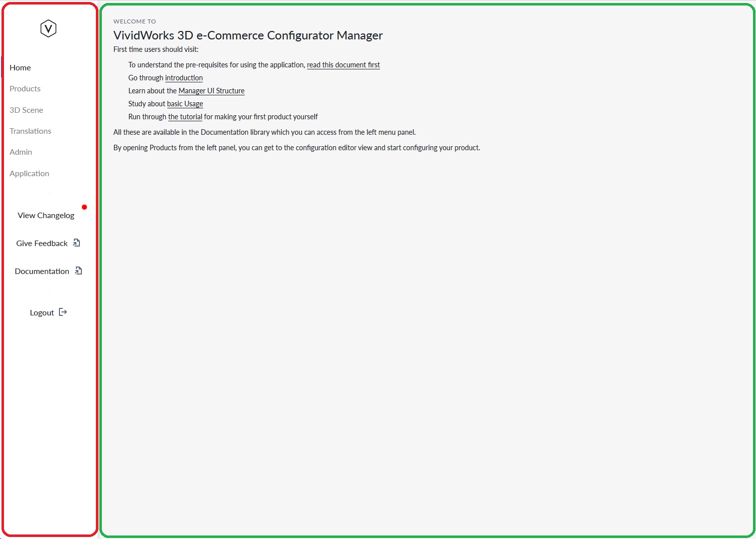
Task: Open the 'read this document first' link
Action: (344, 65)
